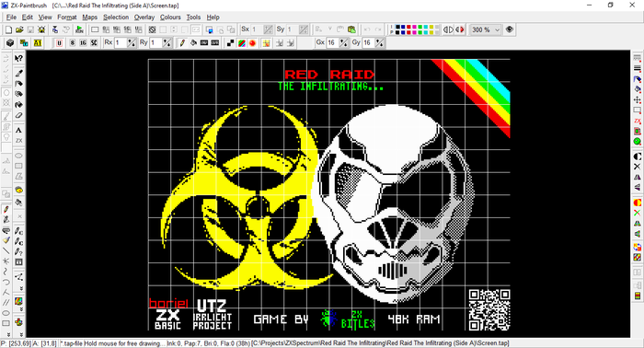The image size is (644, 348).
Task: Select the text tool 'A'
Action: [18, 130]
